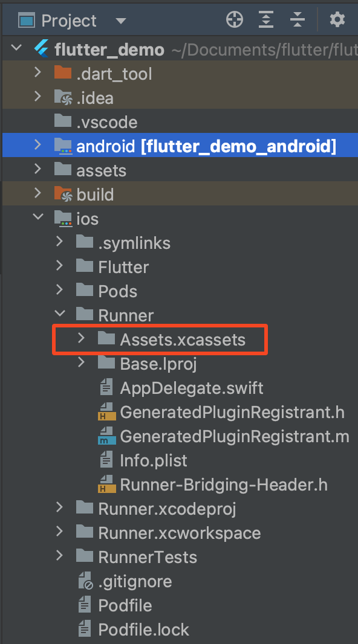Expand the Runner.xcworkspace folder
Viewport: 358px width, 644px height.
point(60,532)
